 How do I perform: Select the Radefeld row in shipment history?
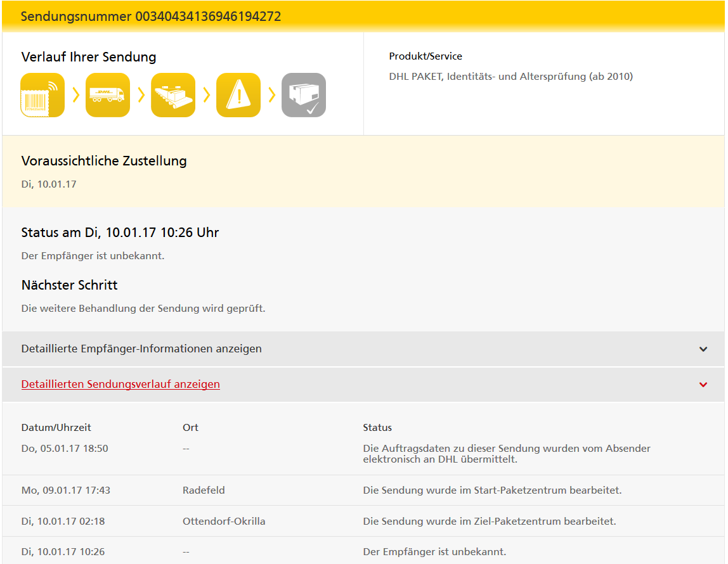pyautogui.click(x=204, y=490)
